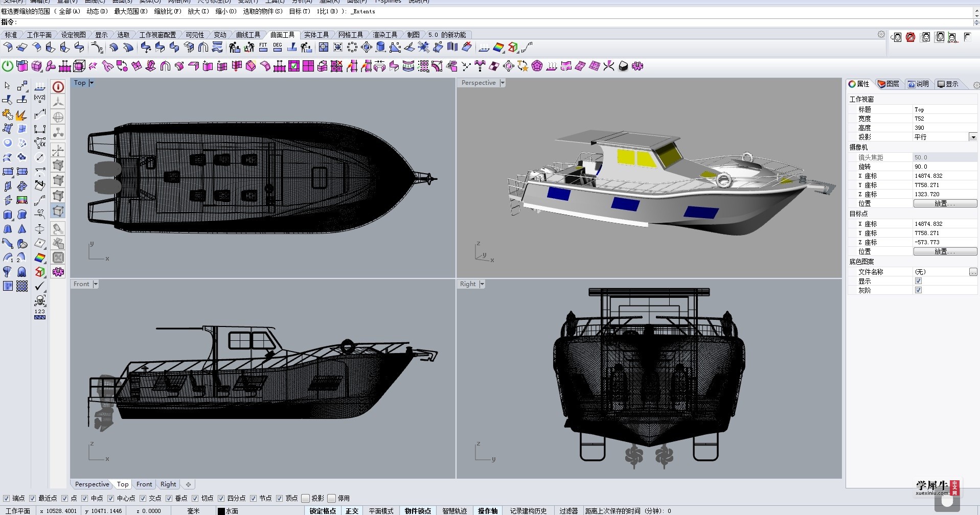Click the file name browse button

click(973, 272)
